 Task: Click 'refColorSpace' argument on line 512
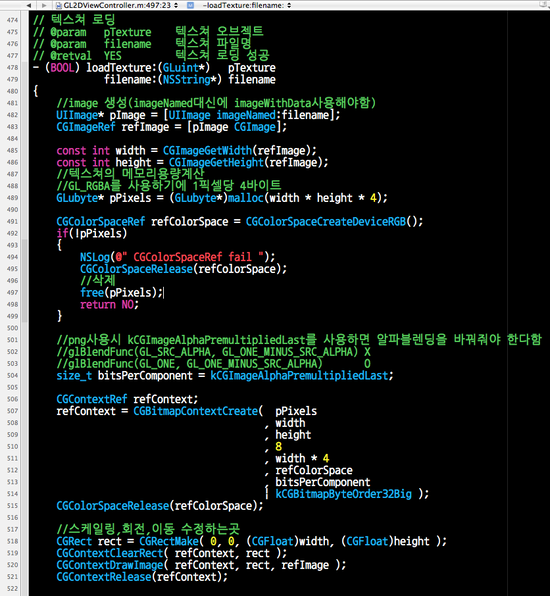tap(314, 470)
